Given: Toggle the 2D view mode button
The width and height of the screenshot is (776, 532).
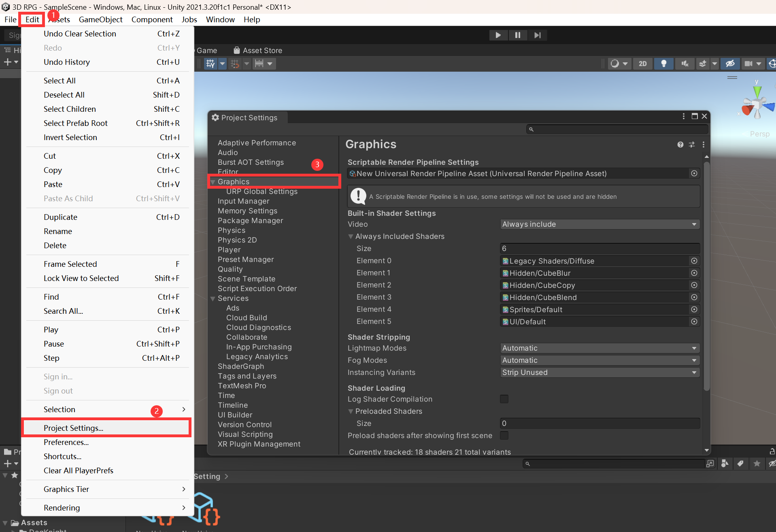Looking at the screenshot, I should pyautogui.click(x=642, y=64).
